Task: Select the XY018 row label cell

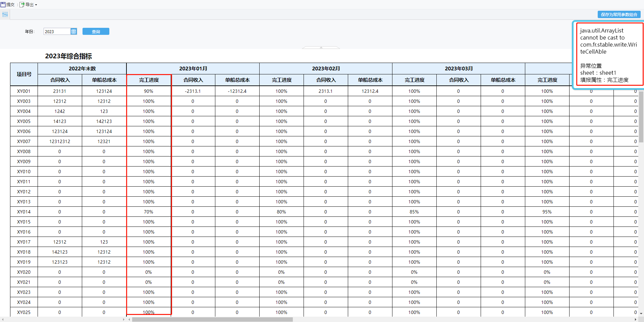Action: (24, 252)
